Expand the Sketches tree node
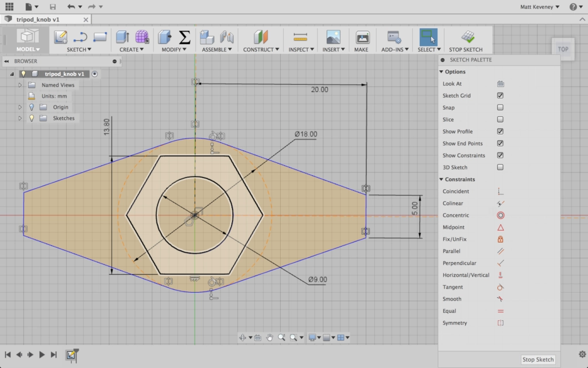The image size is (588, 368). click(20, 118)
